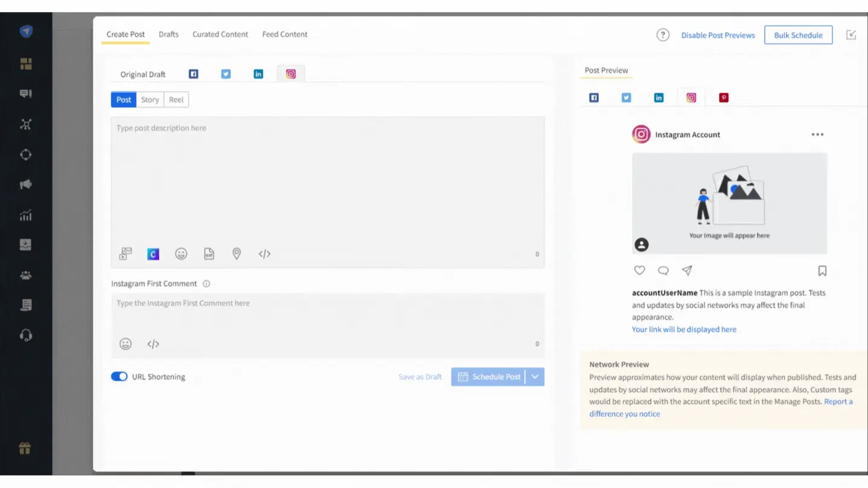Click the headset support icon in the sidebar
868x488 pixels.
pyautogui.click(x=26, y=335)
